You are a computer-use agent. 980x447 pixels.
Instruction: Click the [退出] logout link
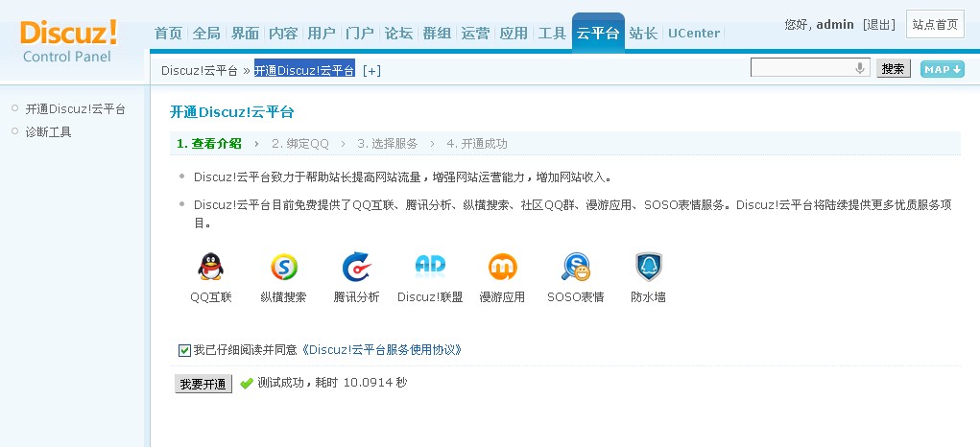coord(879,24)
